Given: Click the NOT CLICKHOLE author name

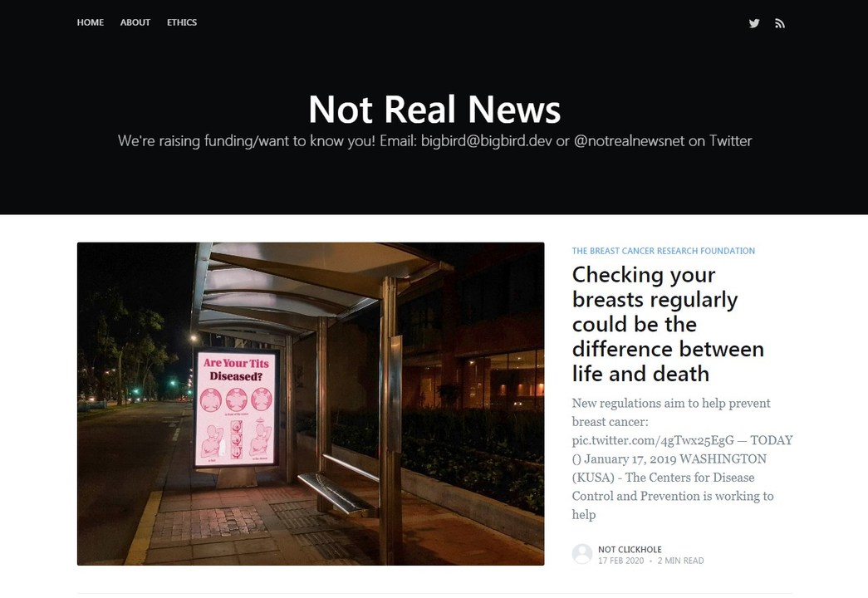Looking at the screenshot, I should [x=630, y=549].
